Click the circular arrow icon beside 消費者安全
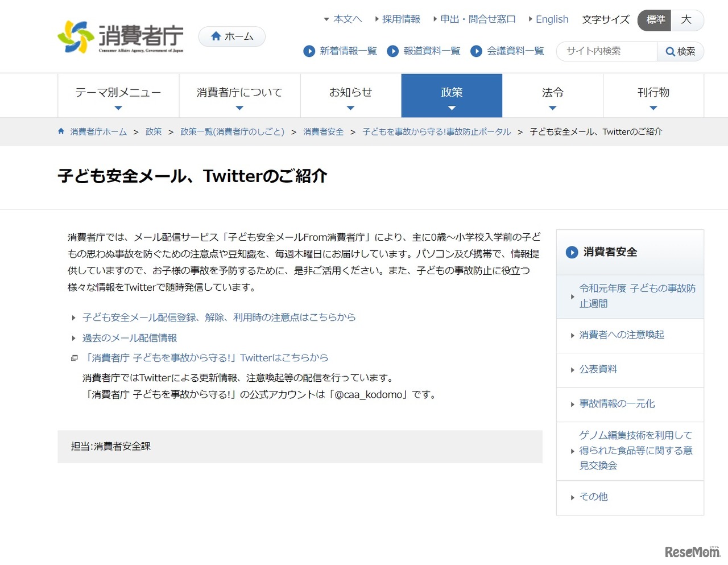Image resolution: width=728 pixels, height=565 pixels. tap(571, 252)
